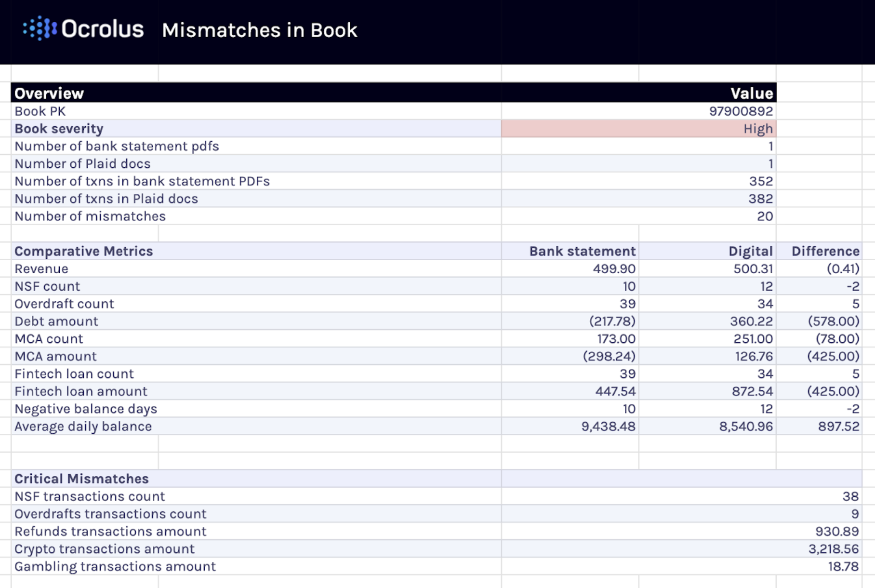Select 'Number of mismatches' label
Image resolution: width=875 pixels, height=588 pixels.
(90, 216)
